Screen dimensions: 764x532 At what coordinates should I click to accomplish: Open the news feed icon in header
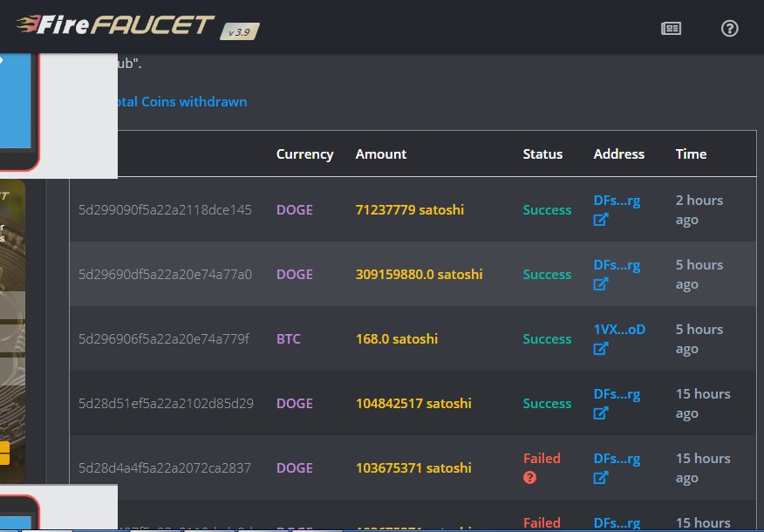tap(671, 28)
